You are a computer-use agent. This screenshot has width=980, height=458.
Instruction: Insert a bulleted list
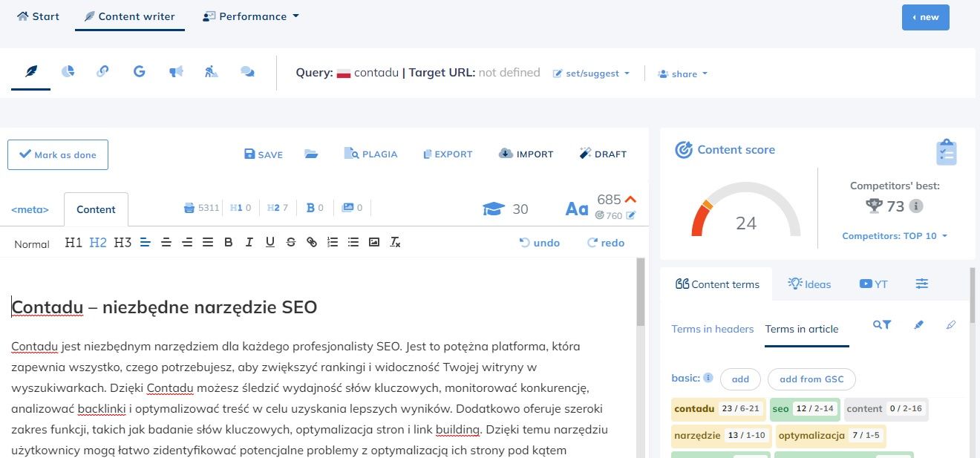pyautogui.click(x=353, y=242)
